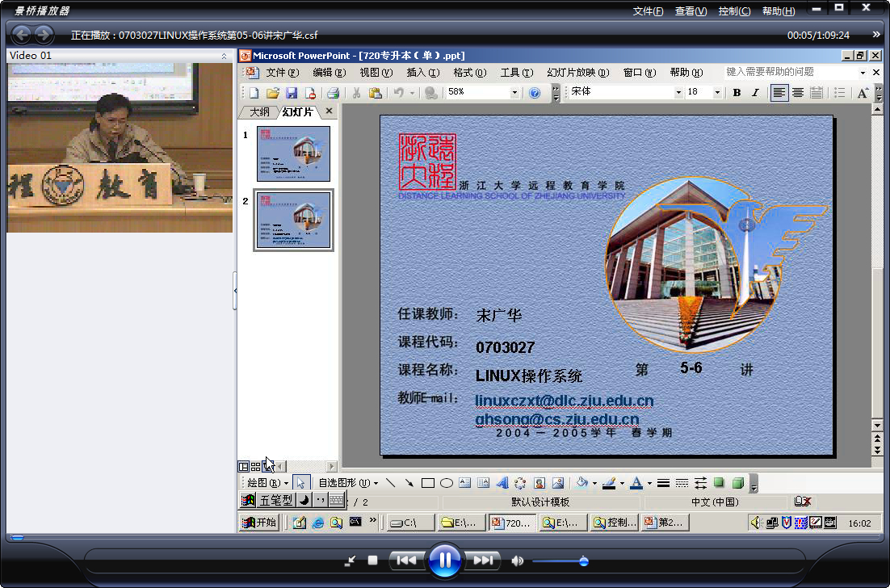Image resolution: width=890 pixels, height=588 pixels.
Task: Switch to the 幻灯片 slides tab
Action: coord(298,111)
